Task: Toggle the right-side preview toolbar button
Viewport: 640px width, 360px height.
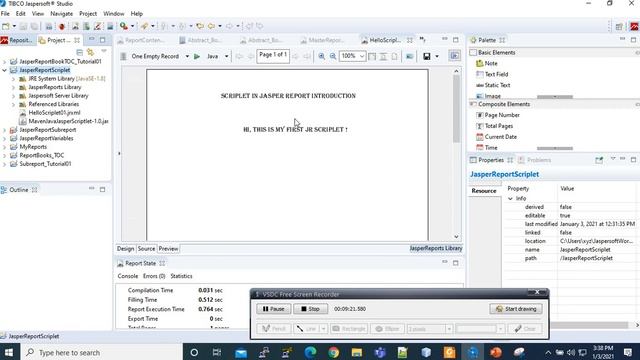Action: pyautogui.click(x=454, y=56)
